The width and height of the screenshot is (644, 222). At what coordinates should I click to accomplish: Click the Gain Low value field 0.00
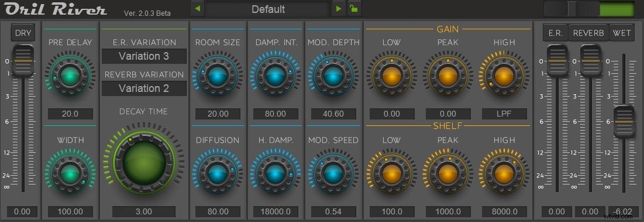click(392, 114)
